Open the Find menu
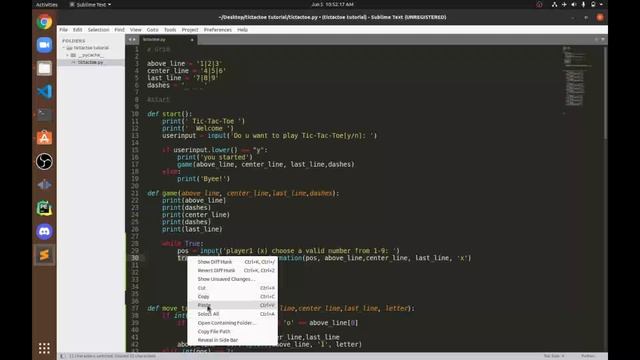The height and width of the screenshot is (360, 640). 119,30
